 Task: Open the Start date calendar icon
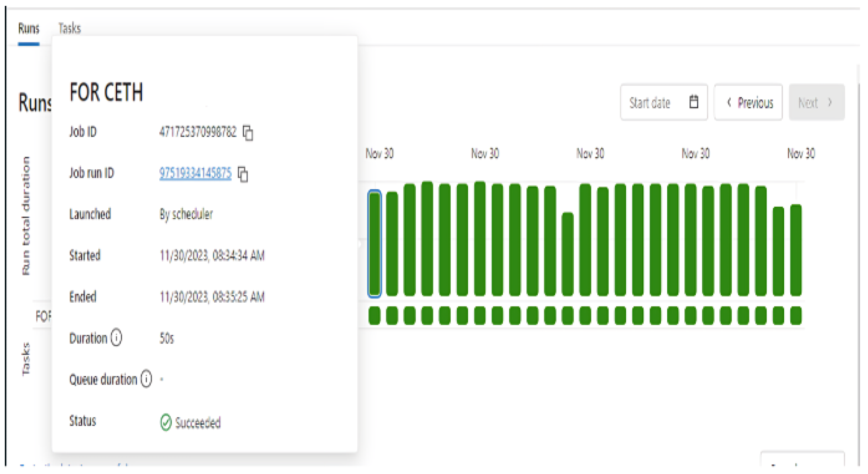[x=694, y=102]
